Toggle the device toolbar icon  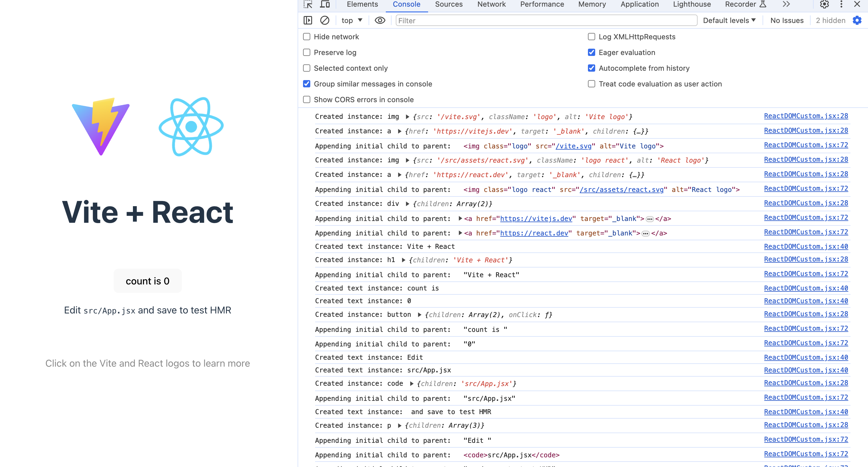325,4
